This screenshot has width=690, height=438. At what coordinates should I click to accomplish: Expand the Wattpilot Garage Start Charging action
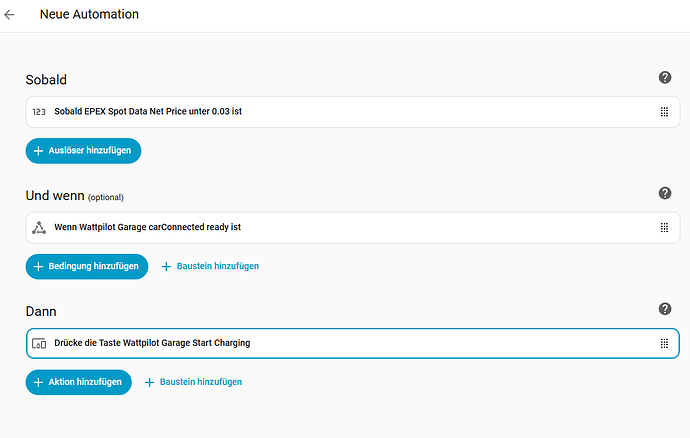coord(152,343)
